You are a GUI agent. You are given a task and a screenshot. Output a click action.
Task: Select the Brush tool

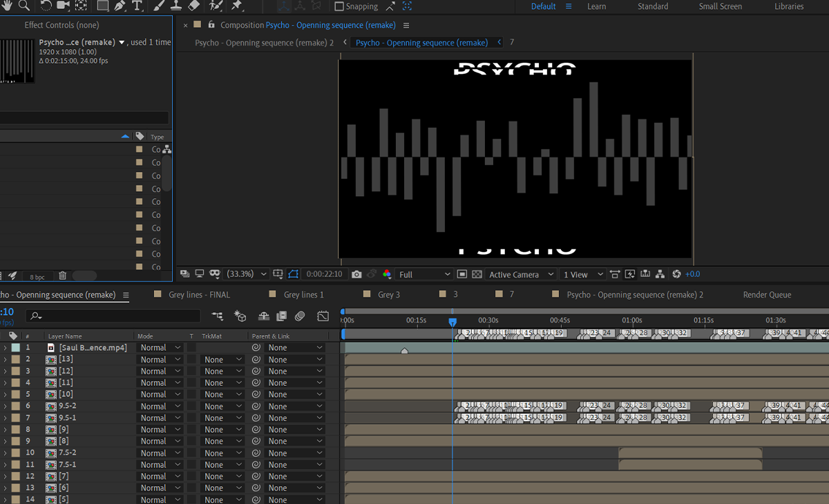[x=158, y=6]
